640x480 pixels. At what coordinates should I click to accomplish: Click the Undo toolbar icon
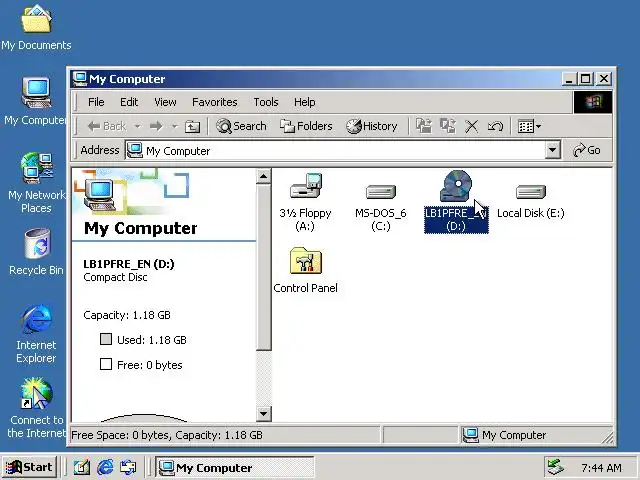(495, 126)
